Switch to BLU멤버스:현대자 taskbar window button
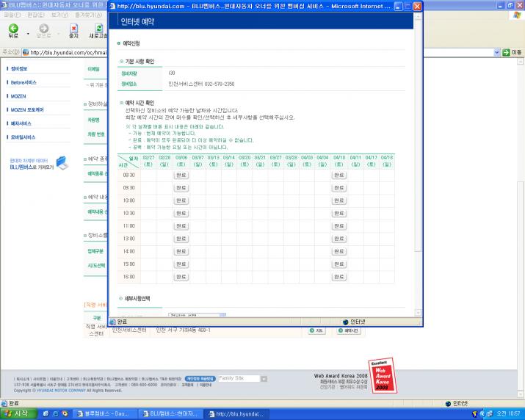 coord(172,414)
